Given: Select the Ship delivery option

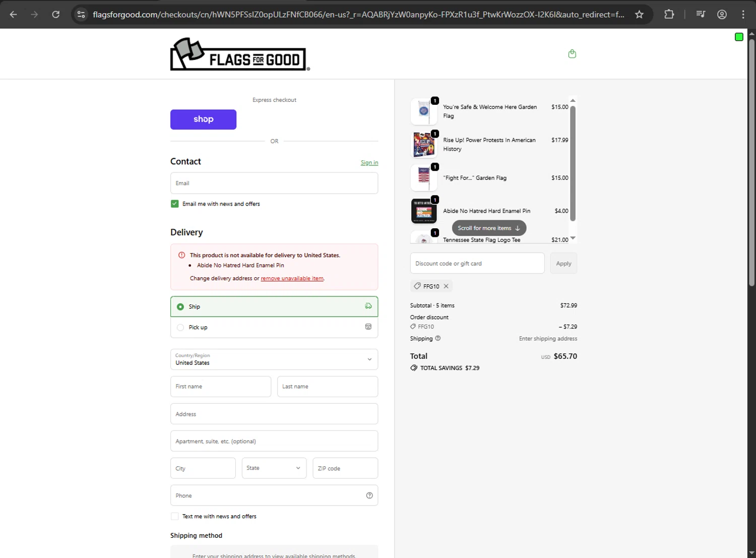Looking at the screenshot, I should (x=274, y=306).
